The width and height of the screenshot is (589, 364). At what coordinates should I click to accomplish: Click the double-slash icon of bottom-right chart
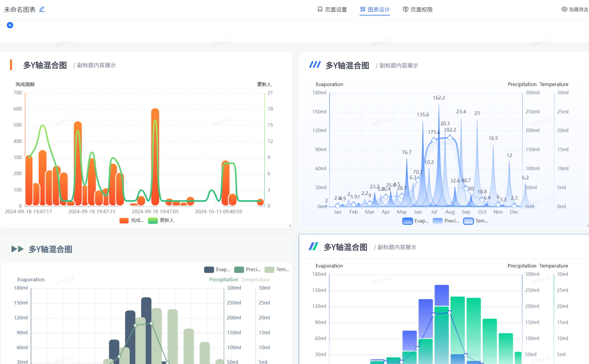pos(313,247)
